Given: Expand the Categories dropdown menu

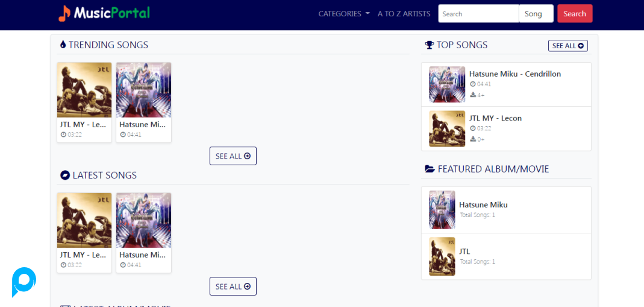Looking at the screenshot, I should pos(344,13).
